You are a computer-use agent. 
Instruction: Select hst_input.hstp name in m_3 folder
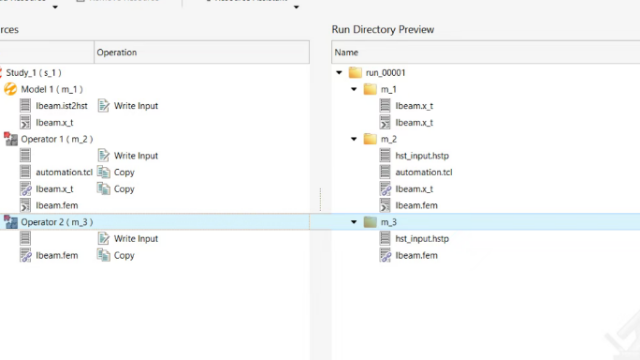[x=422, y=239]
